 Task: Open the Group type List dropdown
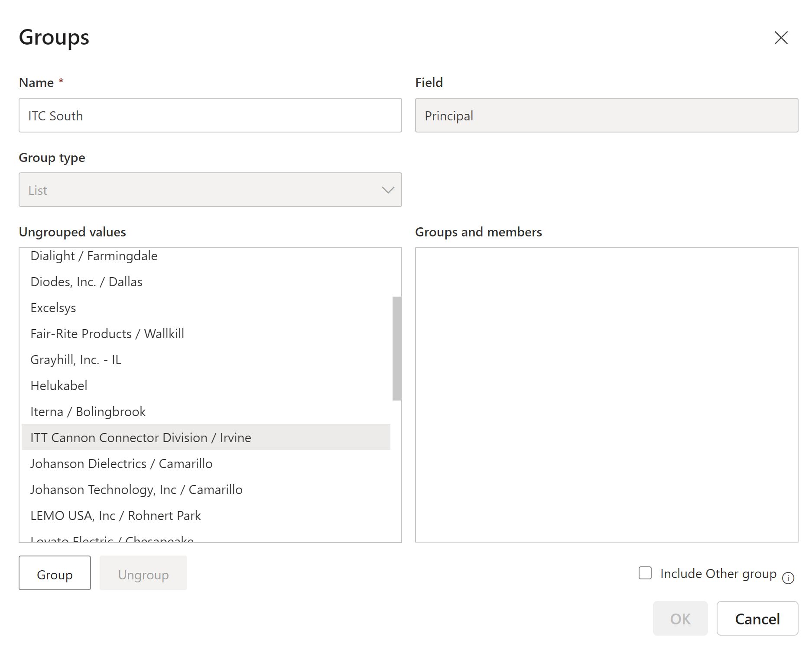(x=210, y=190)
